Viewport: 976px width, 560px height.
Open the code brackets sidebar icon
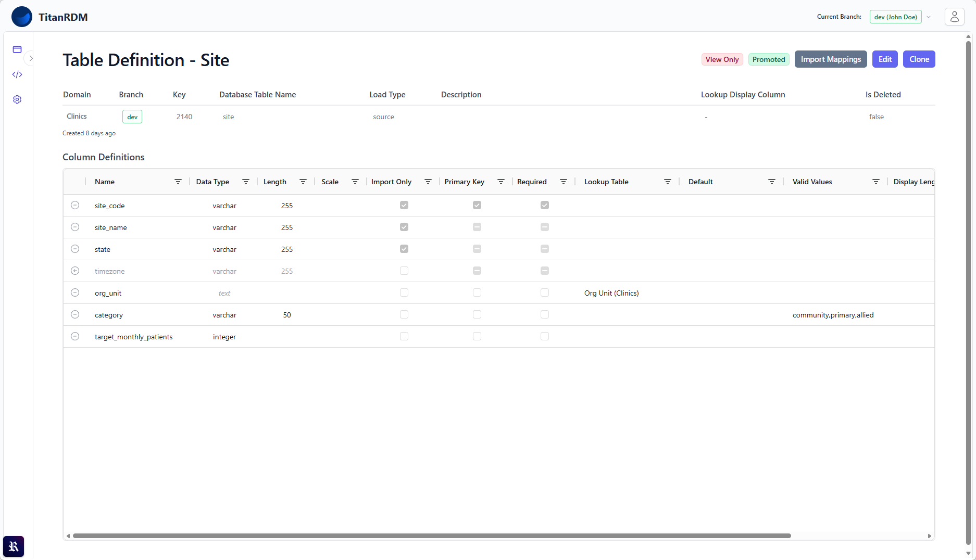tap(17, 74)
